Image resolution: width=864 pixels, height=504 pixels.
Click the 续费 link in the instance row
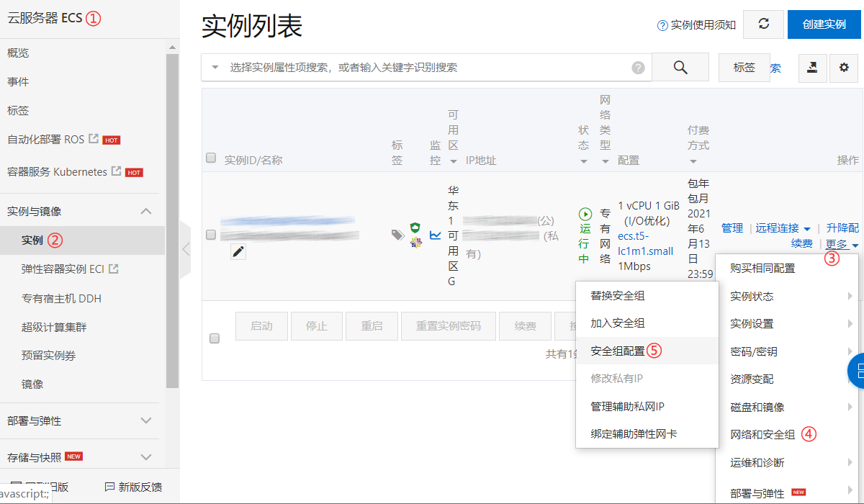point(802,244)
